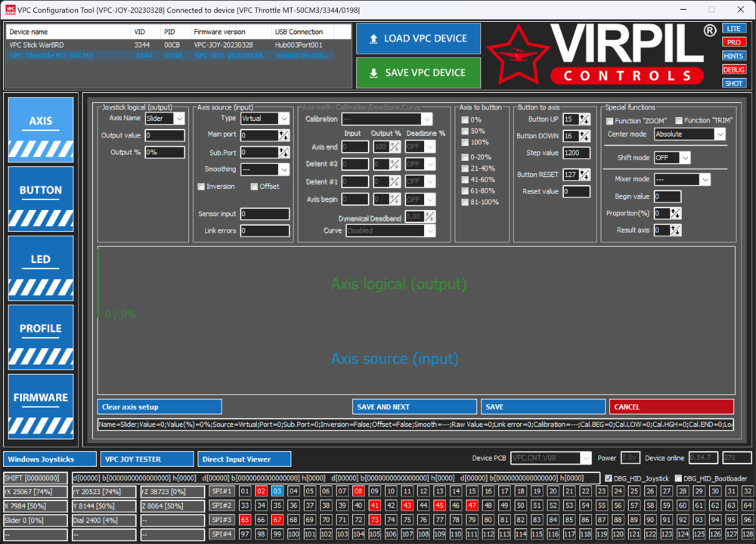Check the 21-40% range box
The width and height of the screenshot is (756, 544).
point(465,168)
